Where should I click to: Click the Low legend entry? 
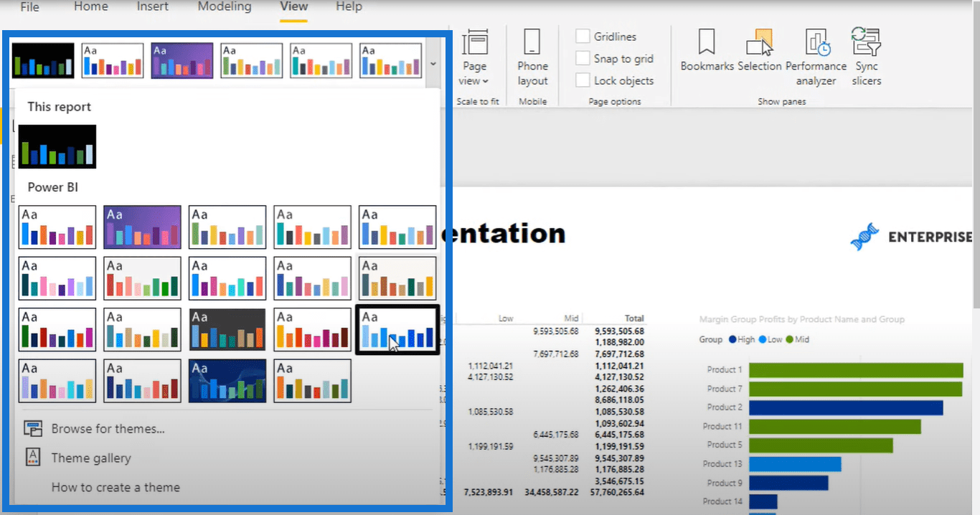click(770, 339)
